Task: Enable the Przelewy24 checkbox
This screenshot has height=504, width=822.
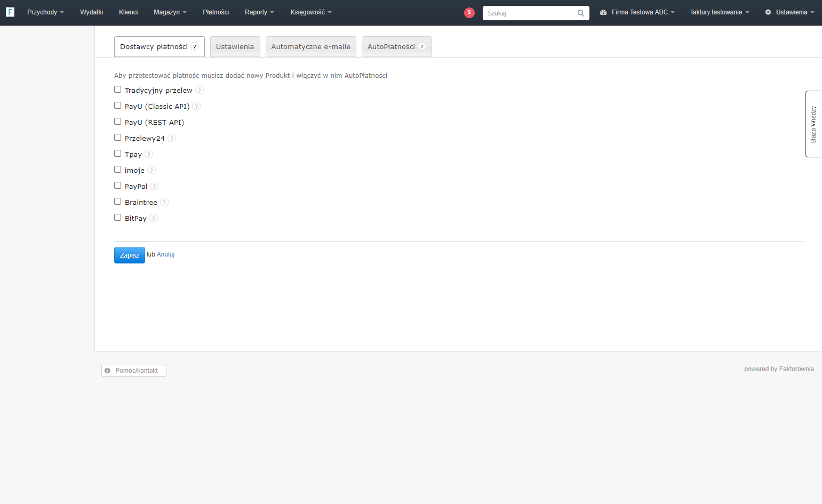Action: pos(118,138)
